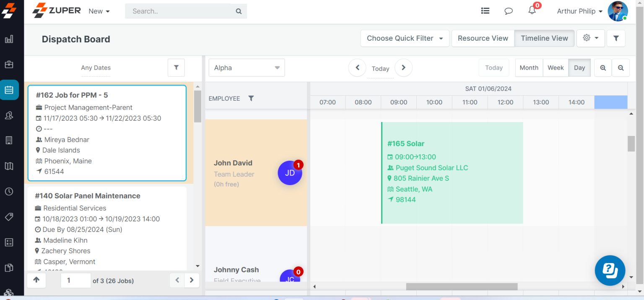Viewport: 644px width, 300px height.
Task: Open the Customers sidebar icon
Action: [9, 115]
